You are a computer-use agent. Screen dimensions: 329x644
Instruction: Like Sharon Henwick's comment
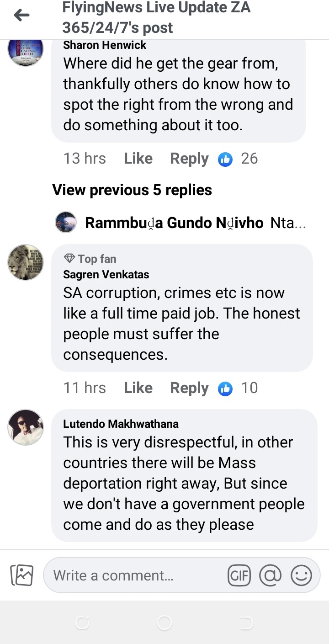click(138, 159)
